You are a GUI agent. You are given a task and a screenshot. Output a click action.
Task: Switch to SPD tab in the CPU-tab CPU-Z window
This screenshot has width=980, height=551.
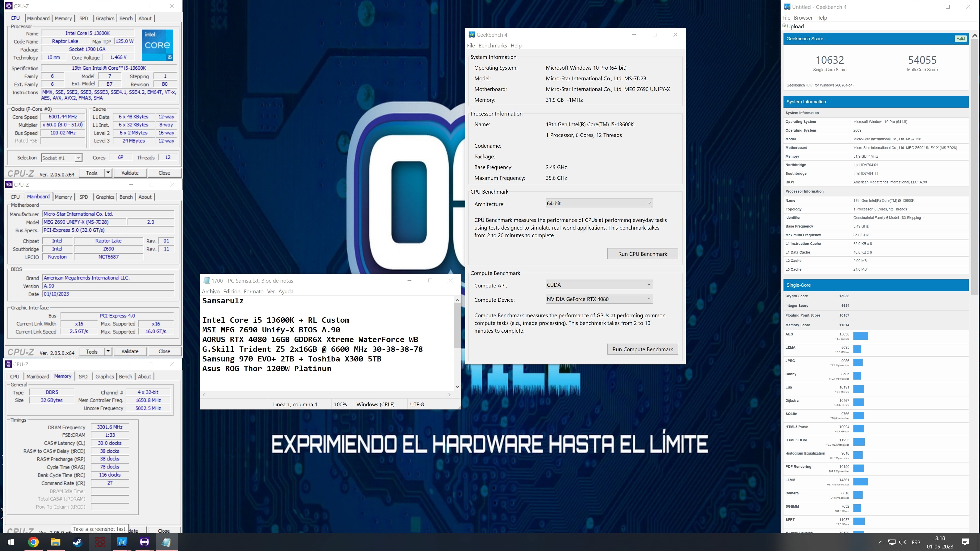click(84, 18)
